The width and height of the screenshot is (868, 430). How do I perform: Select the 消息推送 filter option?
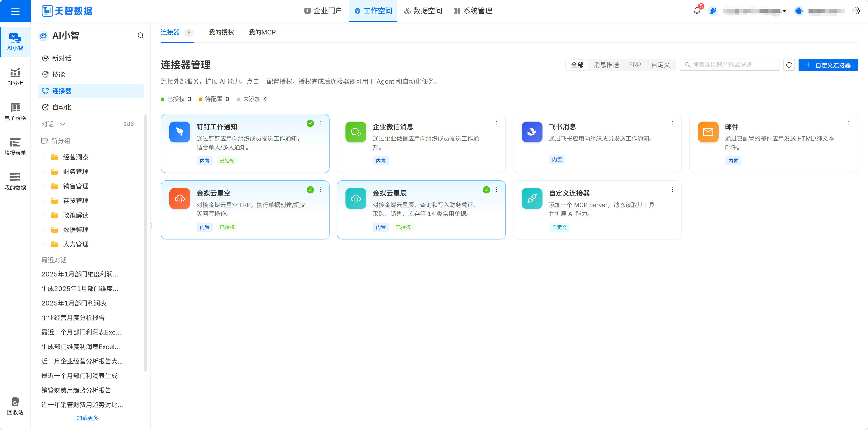[x=606, y=65]
